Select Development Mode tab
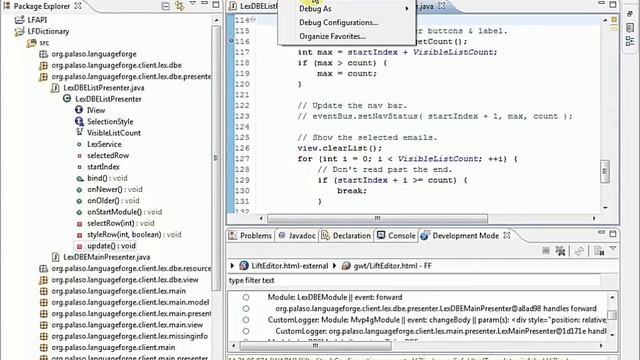 coord(460,236)
